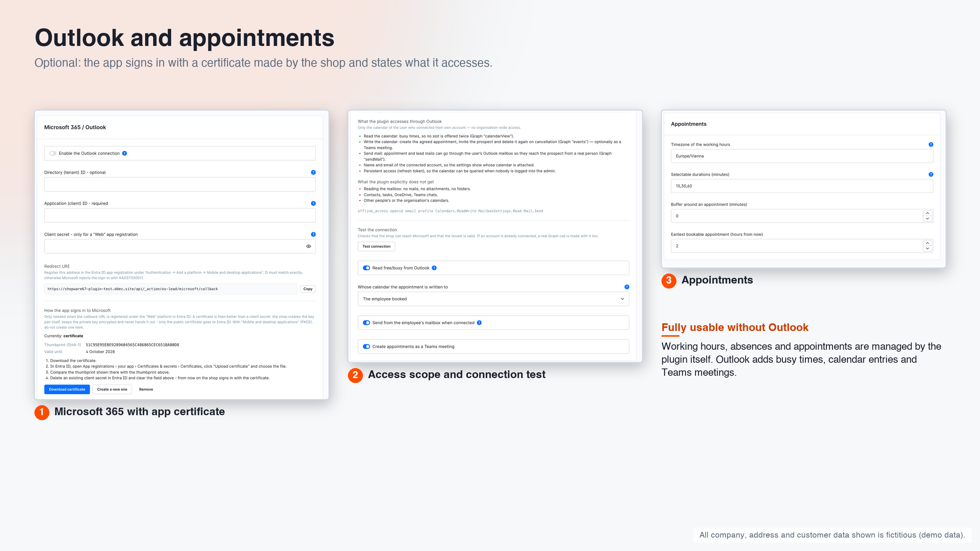Image resolution: width=980 pixels, height=551 pixels.
Task: Open help icon for Client secret
Action: point(313,235)
